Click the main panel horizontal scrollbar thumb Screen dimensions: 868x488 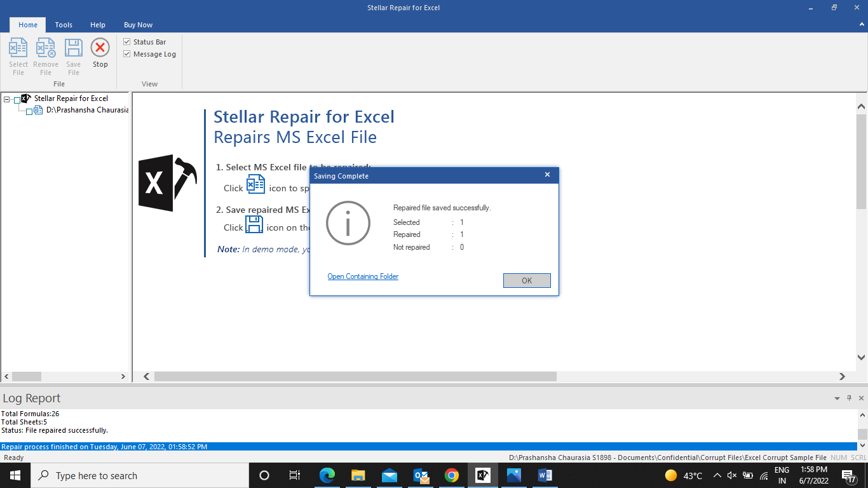click(x=355, y=377)
